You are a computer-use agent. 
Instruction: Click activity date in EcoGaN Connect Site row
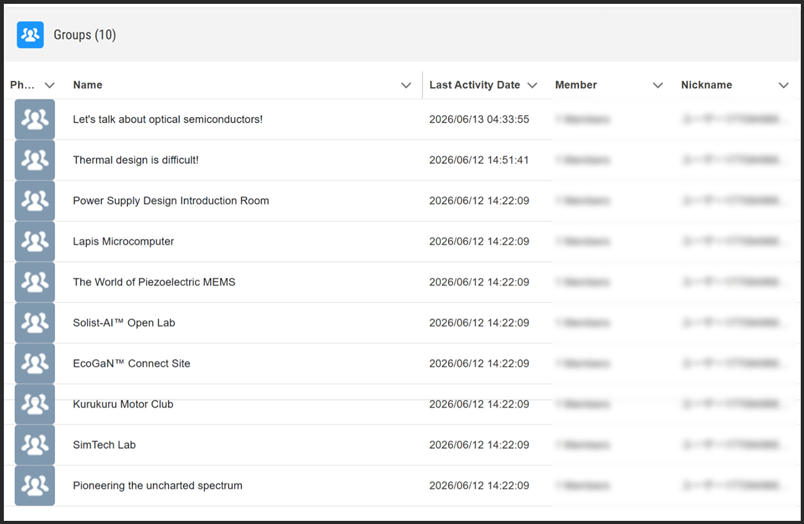tap(479, 364)
